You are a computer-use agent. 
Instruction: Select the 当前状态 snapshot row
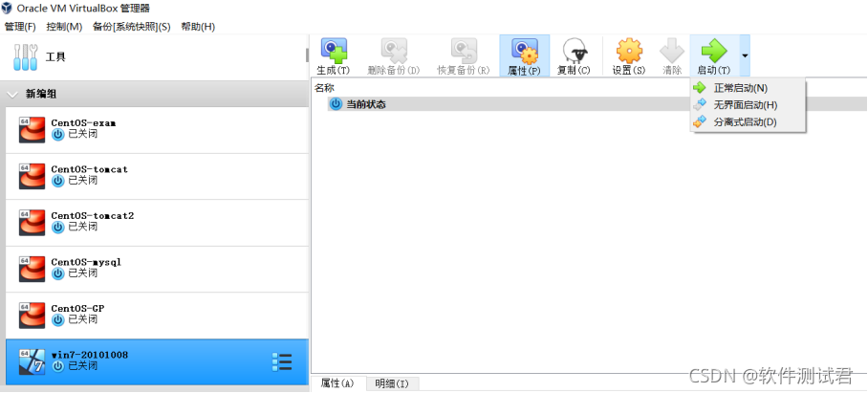pos(597,104)
